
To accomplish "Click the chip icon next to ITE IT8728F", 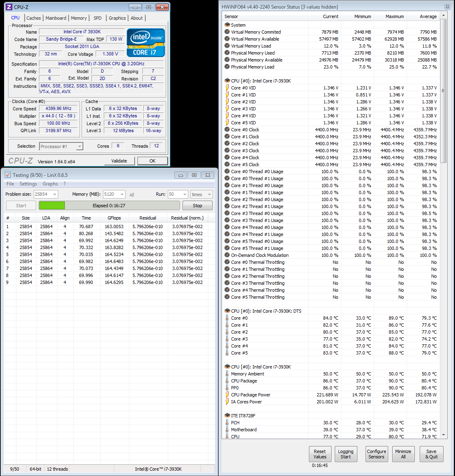I will 227,416.
